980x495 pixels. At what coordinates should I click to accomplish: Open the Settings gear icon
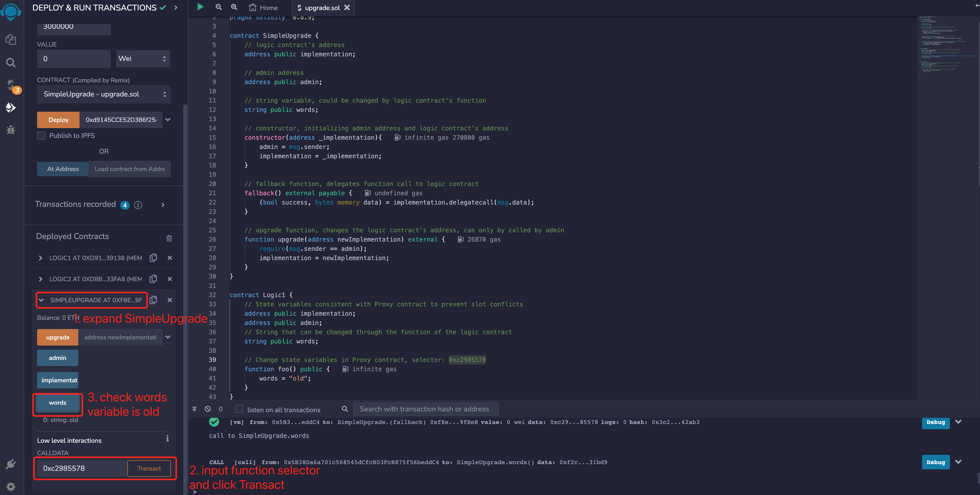pos(11,486)
